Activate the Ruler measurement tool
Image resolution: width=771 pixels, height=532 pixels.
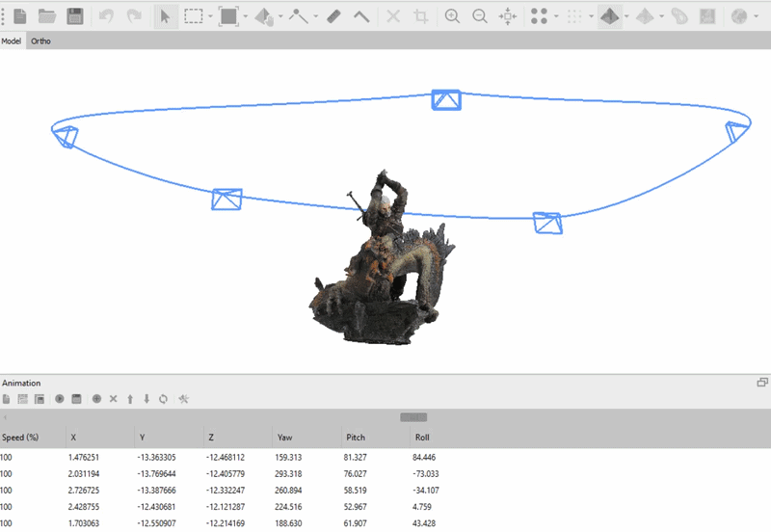pos(333,16)
